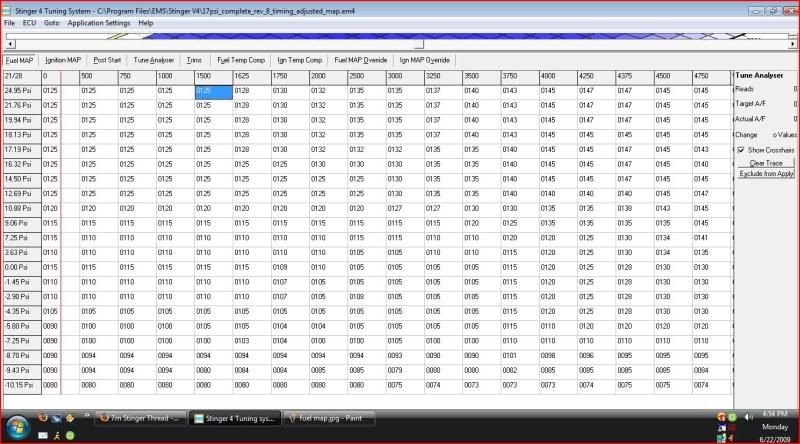Launch Firefox from the Quick Launch bar
The image size is (800, 444).
43,418
